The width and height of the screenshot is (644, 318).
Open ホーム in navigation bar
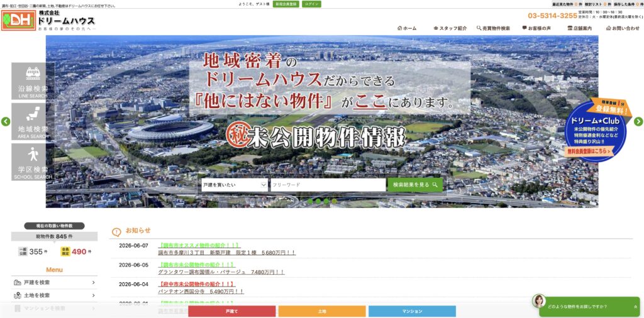407,28
